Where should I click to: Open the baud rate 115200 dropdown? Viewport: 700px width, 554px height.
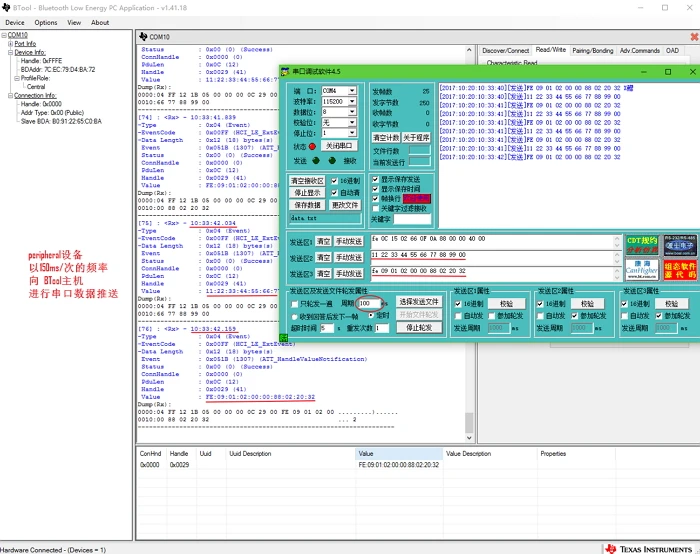pyautogui.click(x=352, y=101)
